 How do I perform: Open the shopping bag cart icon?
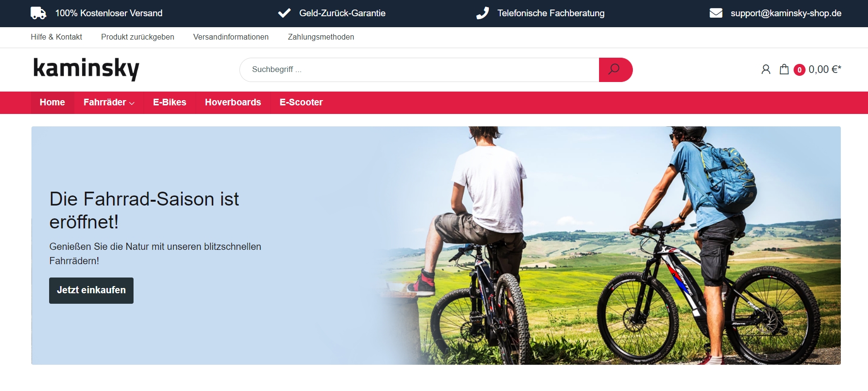pyautogui.click(x=784, y=70)
